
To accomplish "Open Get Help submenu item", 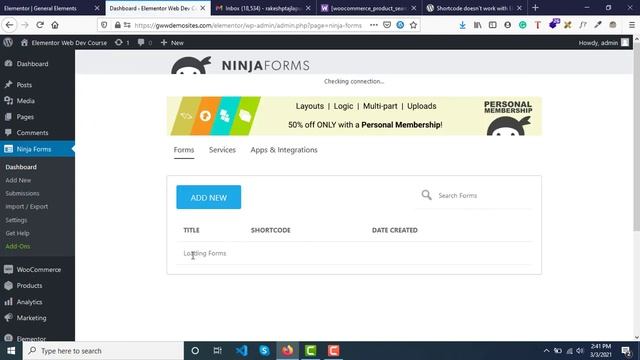I will pos(17,233).
